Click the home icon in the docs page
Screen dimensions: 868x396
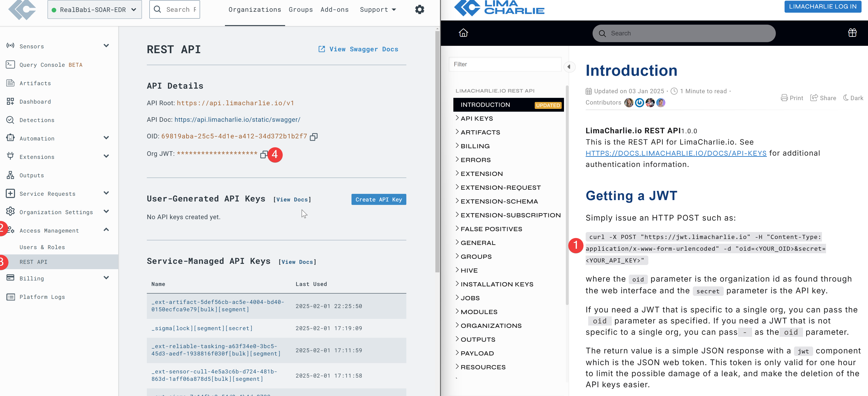[463, 33]
